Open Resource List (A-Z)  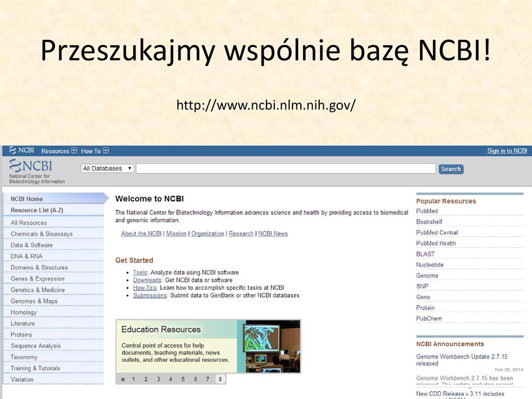tap(53, 210)
